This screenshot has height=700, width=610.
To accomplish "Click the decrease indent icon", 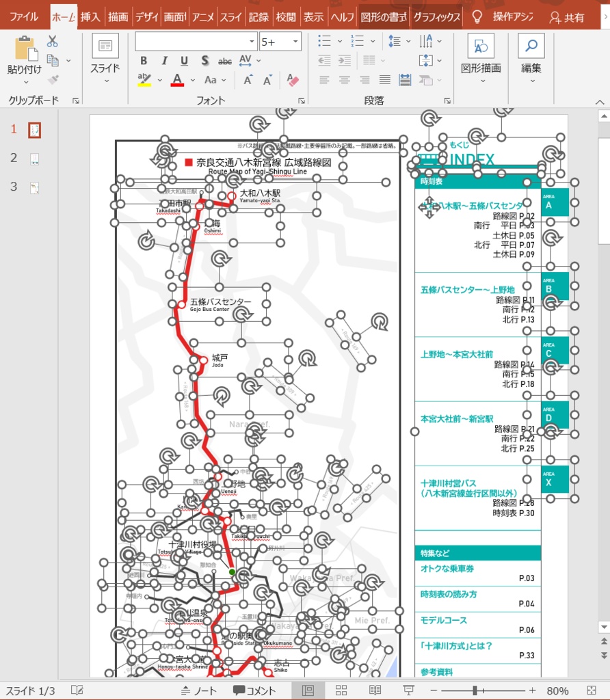I will pos(324,60).
